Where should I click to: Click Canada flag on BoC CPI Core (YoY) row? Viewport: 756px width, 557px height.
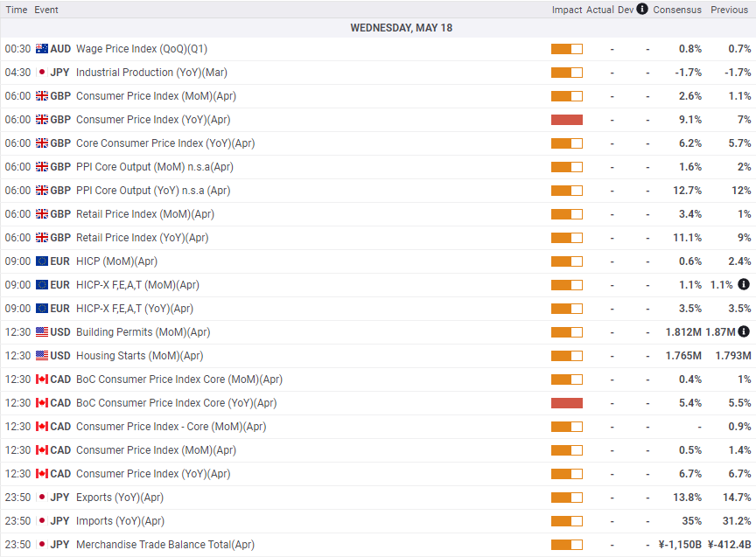[42, 403]
